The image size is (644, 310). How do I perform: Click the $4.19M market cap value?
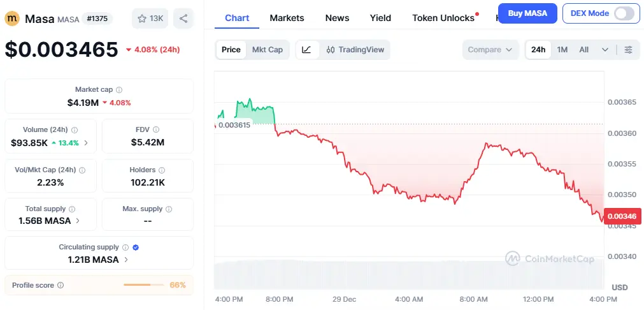tap(83, 103)
